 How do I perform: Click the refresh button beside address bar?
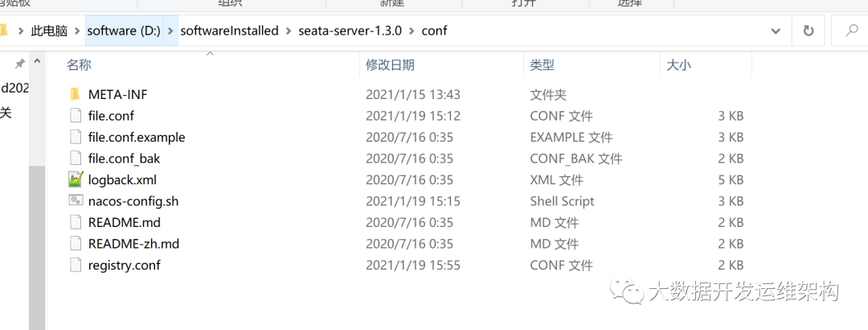tap(808, 31)
